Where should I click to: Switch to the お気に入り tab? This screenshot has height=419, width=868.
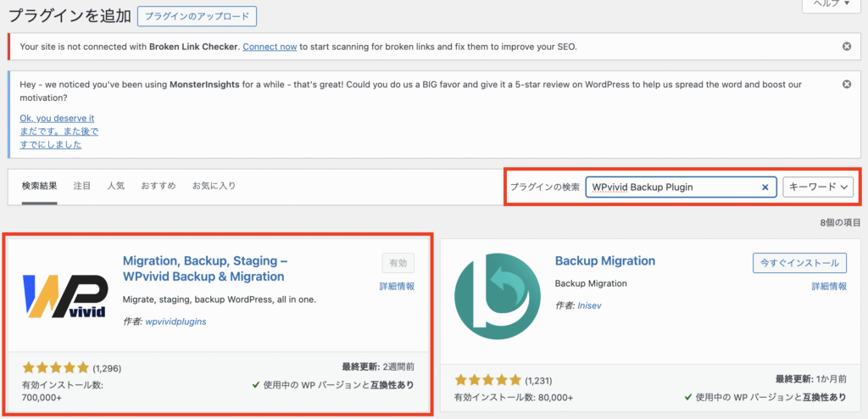[214, 187]
